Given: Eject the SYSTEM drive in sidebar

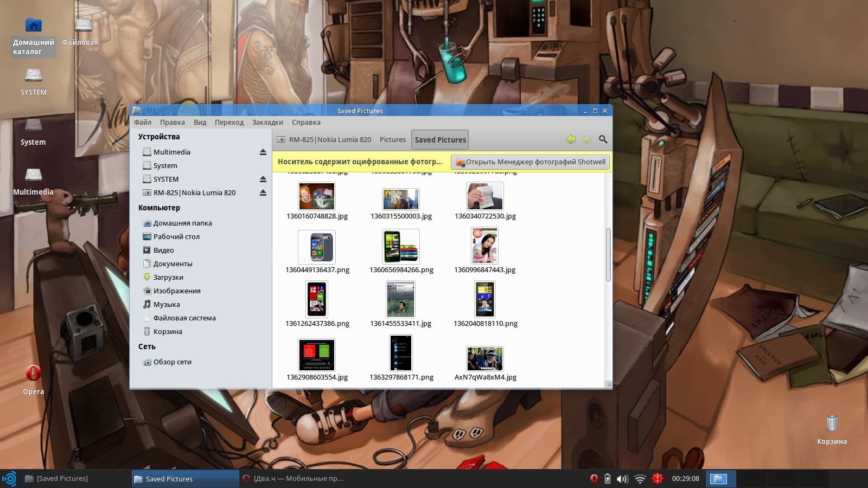Looking at the screenshot, I should [x=263, y=179].
